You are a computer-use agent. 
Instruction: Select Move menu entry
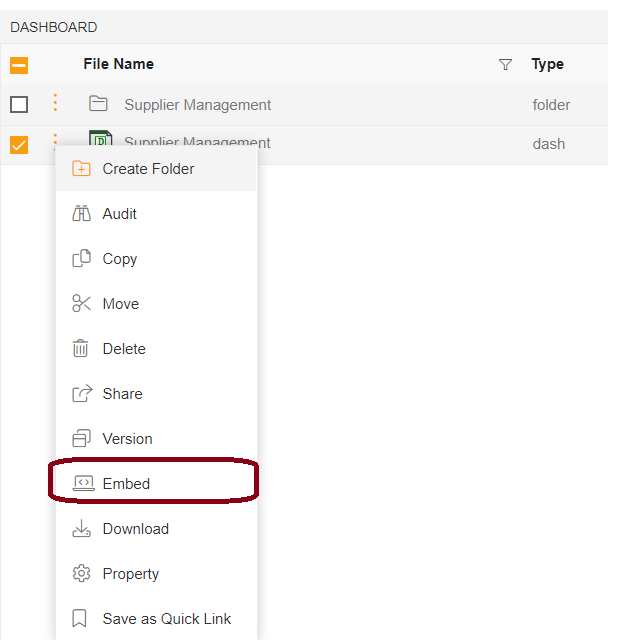(156, 303)
